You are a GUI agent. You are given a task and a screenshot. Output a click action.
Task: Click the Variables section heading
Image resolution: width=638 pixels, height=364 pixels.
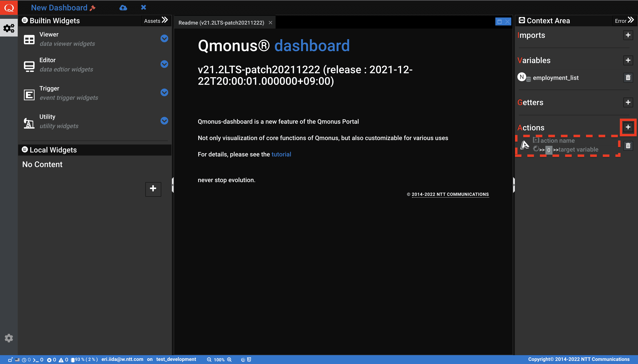click(x=534, y=60)
